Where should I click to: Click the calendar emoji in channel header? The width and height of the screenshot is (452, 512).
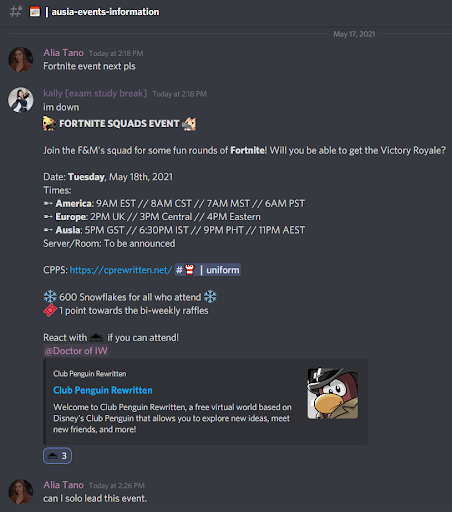pos(35,12)
